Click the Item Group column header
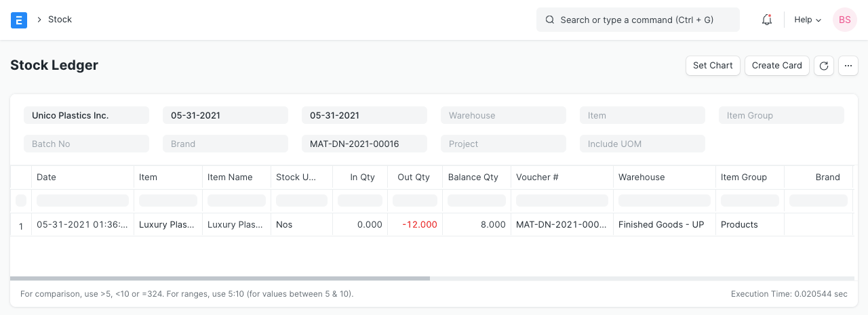 pyautogui.click(x=749, y=177)
